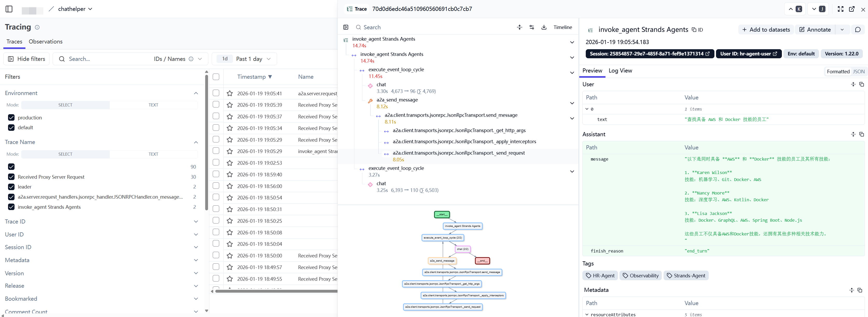The image size is (868, 317).
Task: Click the download trace icon
Action: pos(544,27)
